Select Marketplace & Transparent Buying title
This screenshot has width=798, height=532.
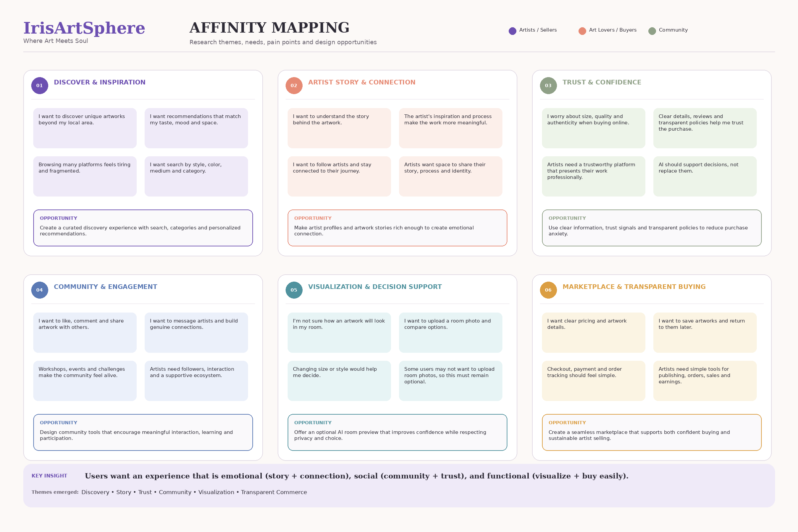point(634,287)
